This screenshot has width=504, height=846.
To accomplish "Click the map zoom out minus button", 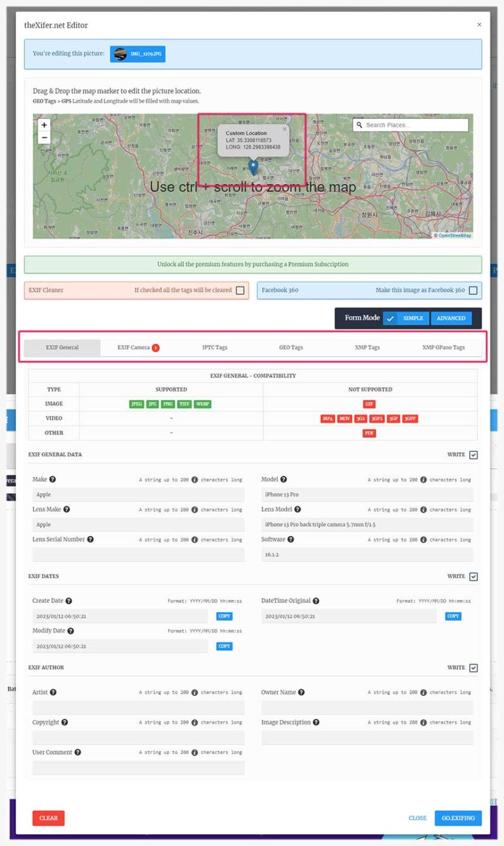I will [44, 137].
